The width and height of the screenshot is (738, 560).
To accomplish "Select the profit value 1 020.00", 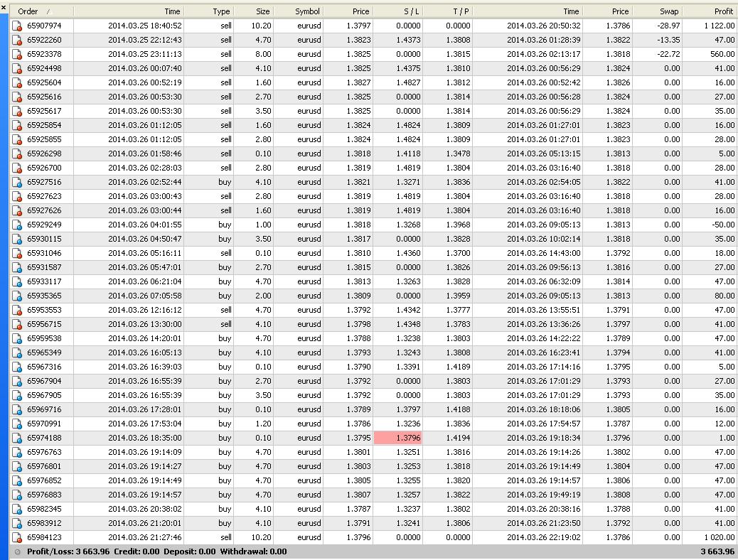I will coord(720,537).
